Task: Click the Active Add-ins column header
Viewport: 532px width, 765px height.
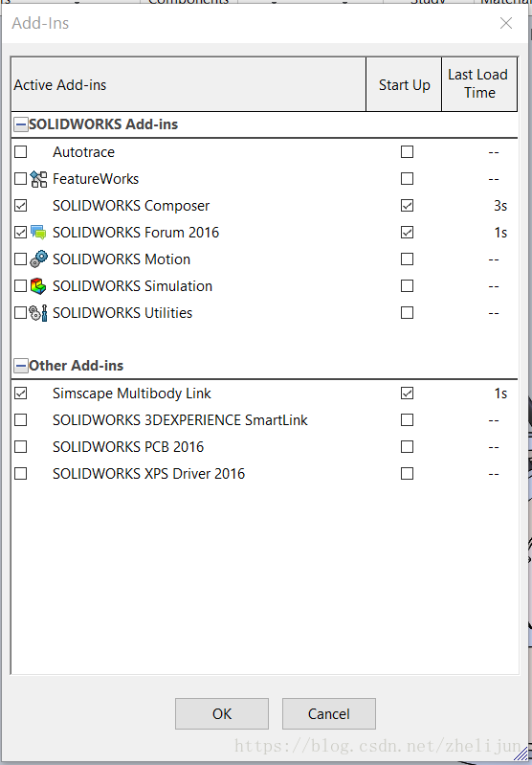Action: point(188,84)
